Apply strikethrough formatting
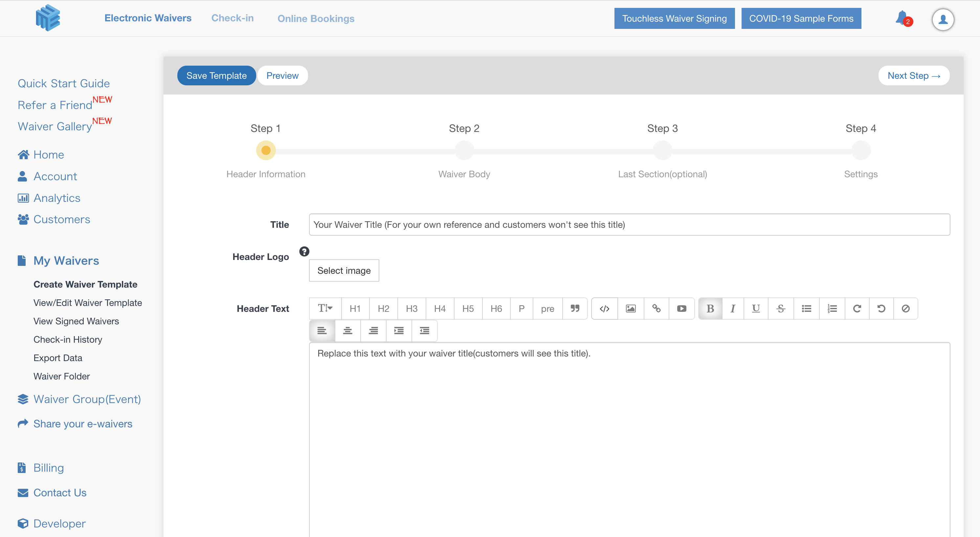This screenshot has height=537, width=980. [781, 309]
